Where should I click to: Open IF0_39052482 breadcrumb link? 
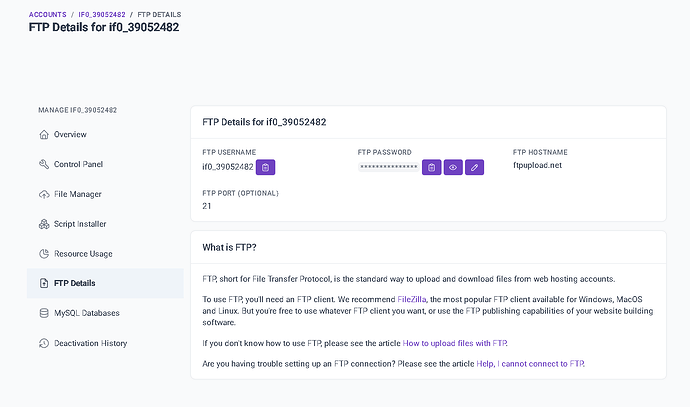[102, 15]
